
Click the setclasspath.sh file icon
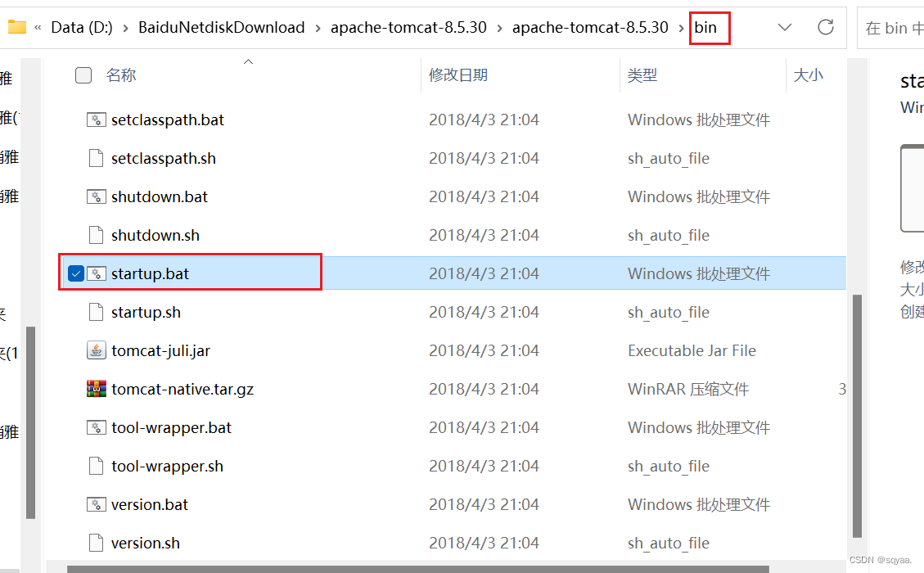96,158
